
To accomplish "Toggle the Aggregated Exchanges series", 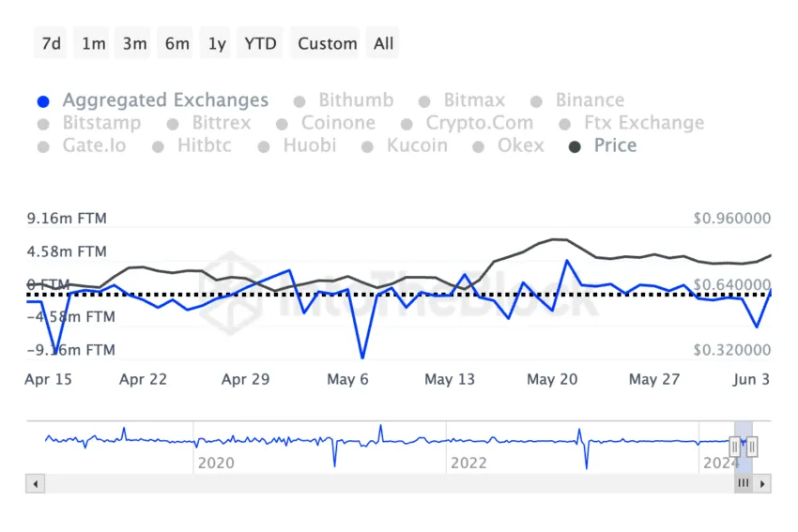I will (x=164, y=100).
